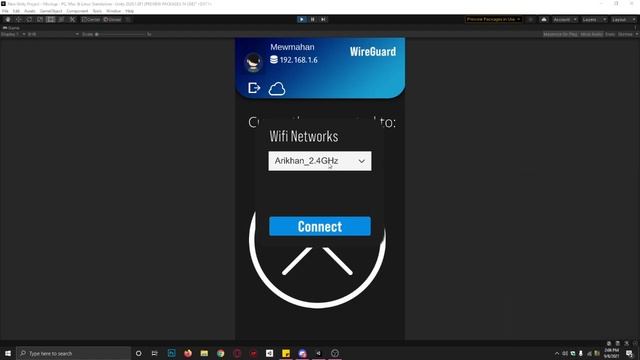Open the Wifi Networks dropdown Arikhan_2.4GHz
Viewport: 640px width, 360px height.
(320, 161)
